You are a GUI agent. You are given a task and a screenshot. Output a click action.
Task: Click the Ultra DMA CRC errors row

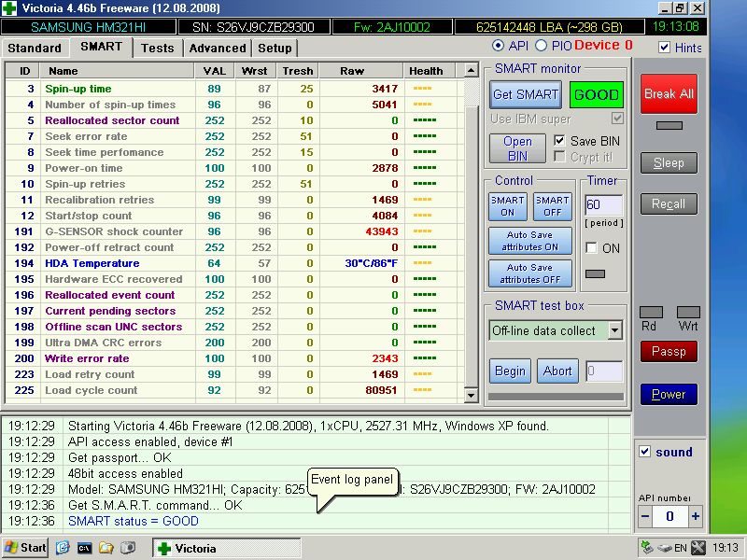pyautogui.click(x=233, y=343)
